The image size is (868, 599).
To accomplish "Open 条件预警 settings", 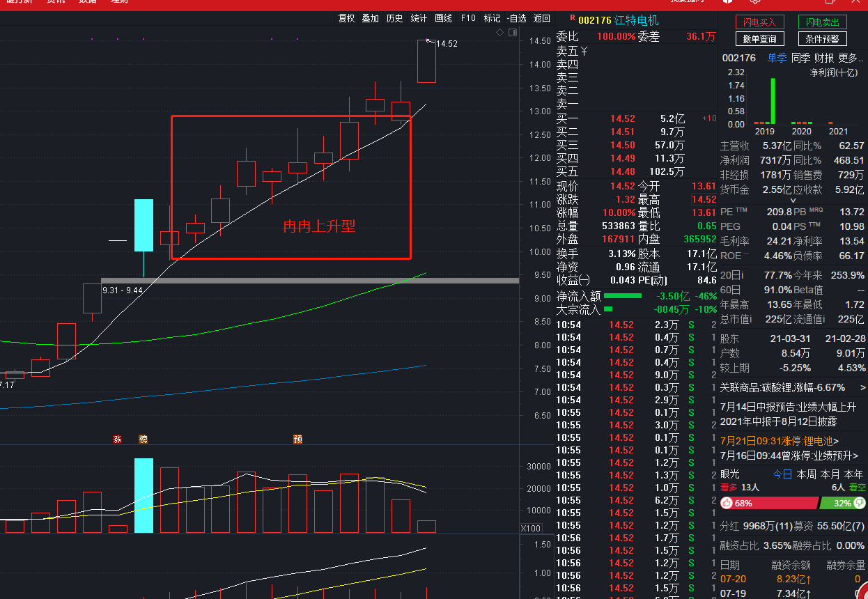I will tap(822, 39).
